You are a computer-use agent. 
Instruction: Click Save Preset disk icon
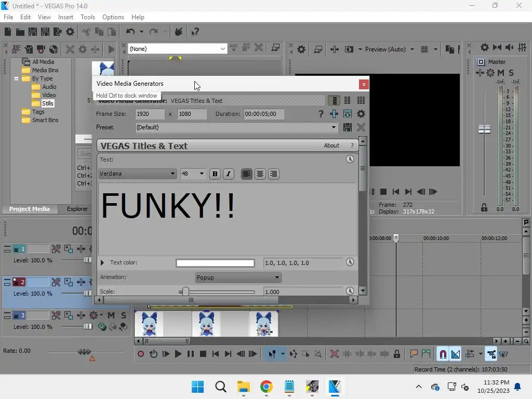coord(347,127)
